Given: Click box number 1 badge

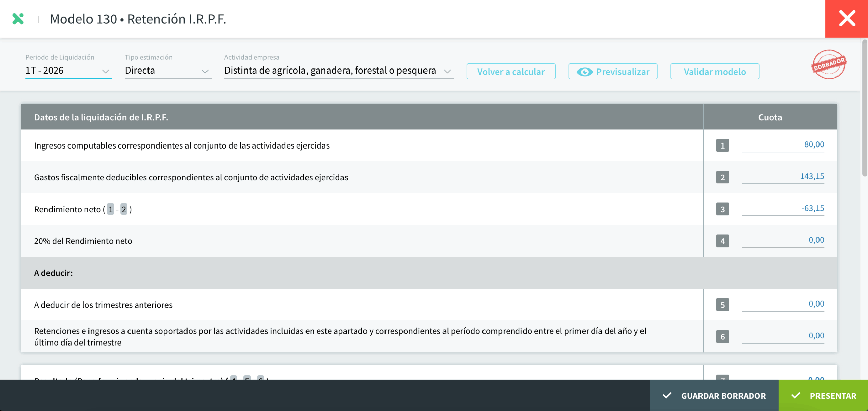Looking at the screenshot, I should (722, 145).
